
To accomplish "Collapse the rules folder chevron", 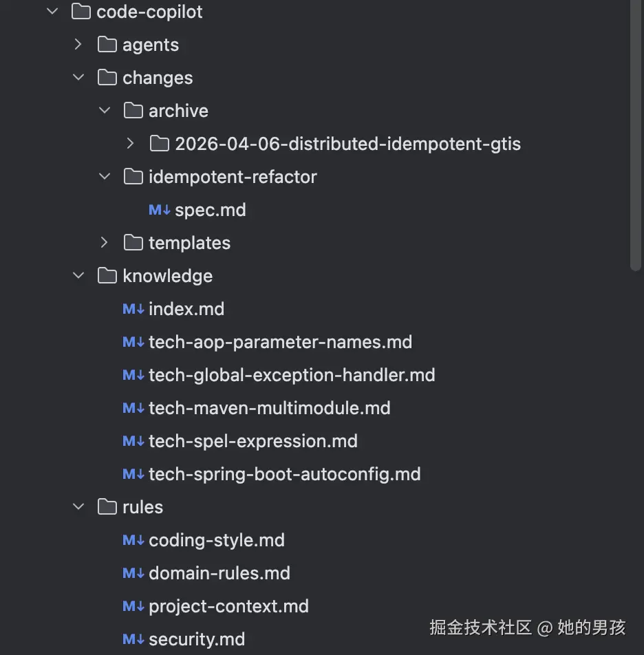I will click(78, 507).
